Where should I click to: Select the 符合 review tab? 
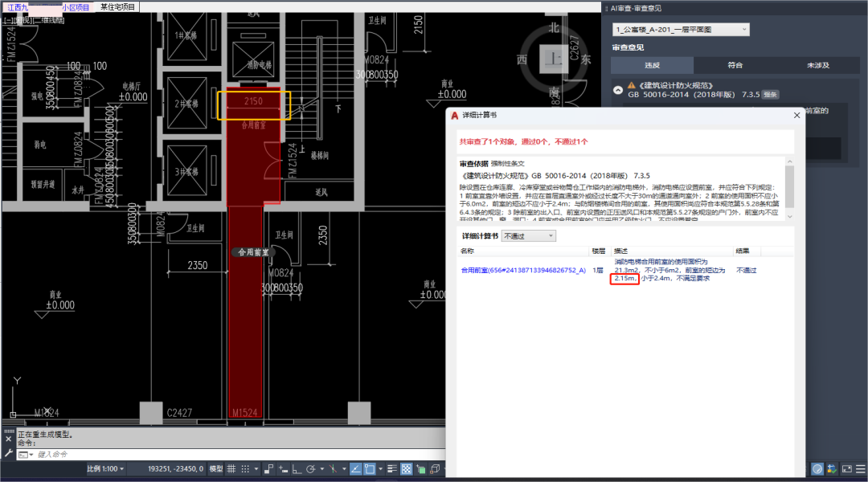pyautogui.click(x=735, y=65)
